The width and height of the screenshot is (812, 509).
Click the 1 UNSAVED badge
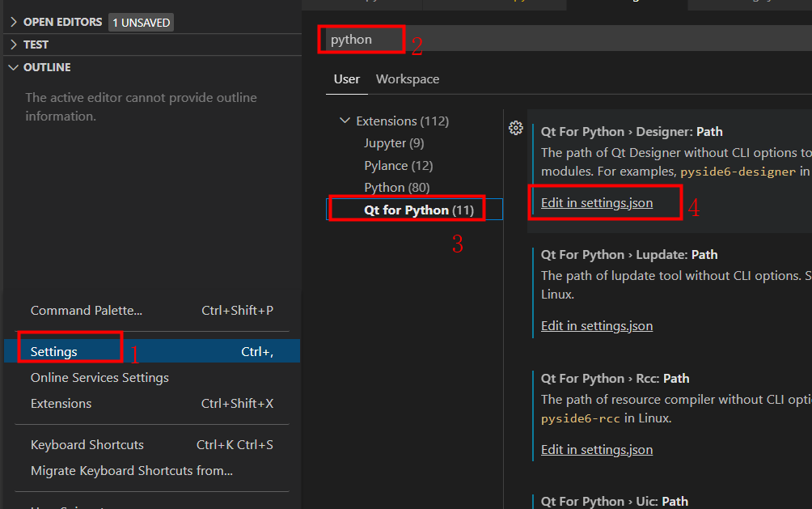click(x=140, y=22)
